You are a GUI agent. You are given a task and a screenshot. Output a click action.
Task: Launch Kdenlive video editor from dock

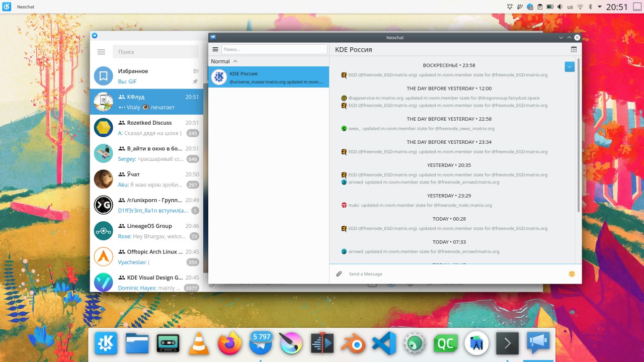pyautogui.click(x=322, y=343)
